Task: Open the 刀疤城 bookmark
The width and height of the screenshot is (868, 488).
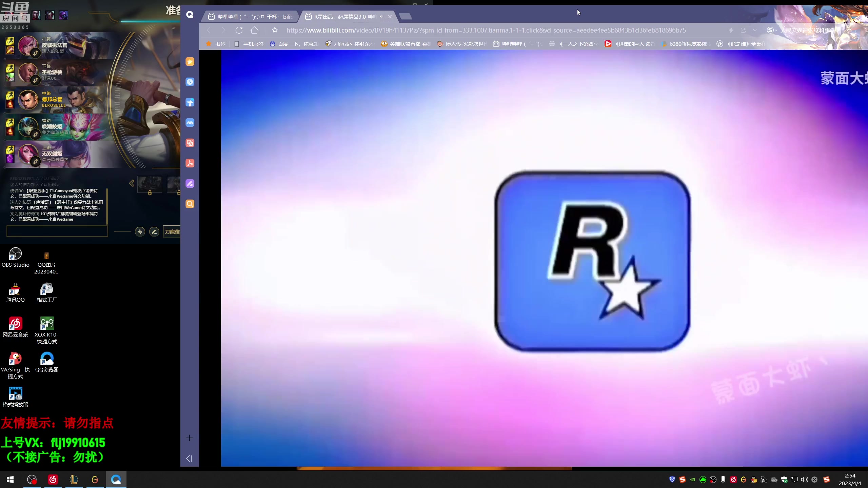Action: click(x=350, y=44)
